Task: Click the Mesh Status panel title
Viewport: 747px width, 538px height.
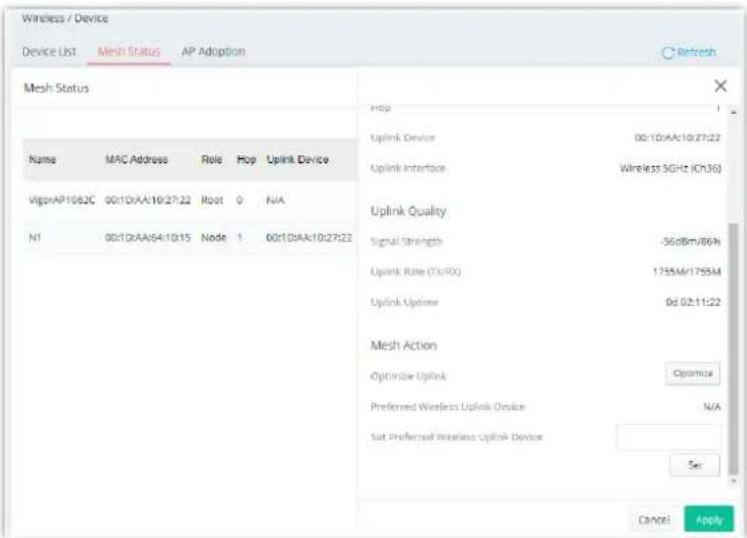Action: coord(56,88)
